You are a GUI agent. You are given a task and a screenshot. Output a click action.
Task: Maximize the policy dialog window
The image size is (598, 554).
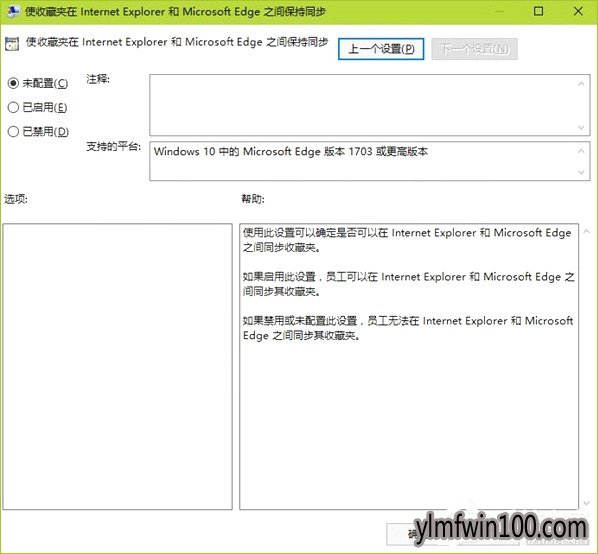pos(538,11)
